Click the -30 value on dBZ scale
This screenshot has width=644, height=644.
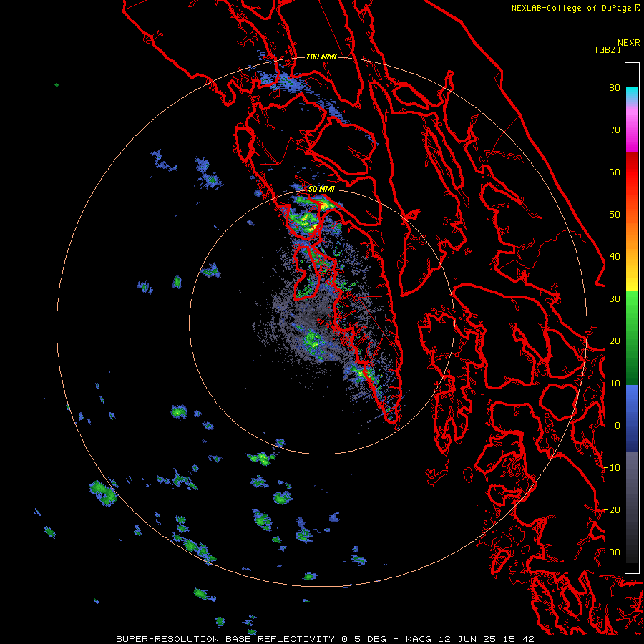click(x=612, y=552)
